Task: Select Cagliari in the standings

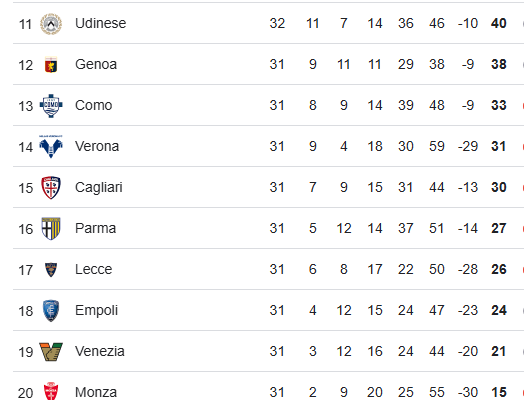Action: coord(99,187)
